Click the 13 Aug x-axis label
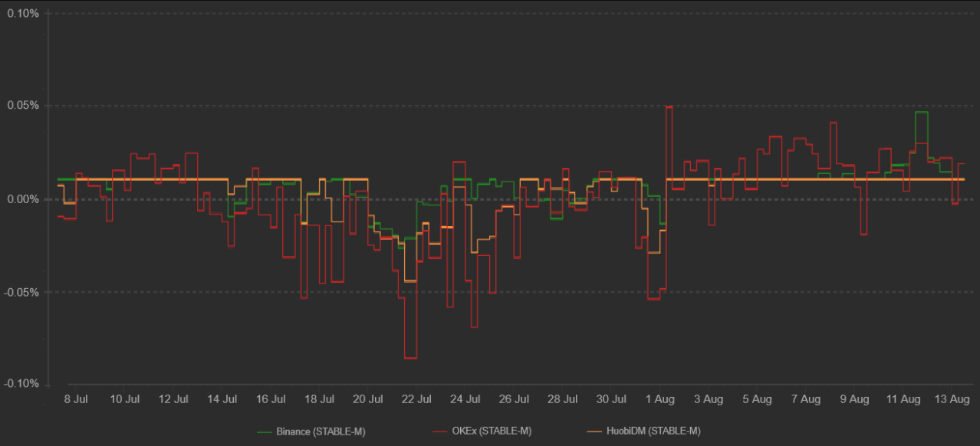The image size is (980, 446). 952,399
